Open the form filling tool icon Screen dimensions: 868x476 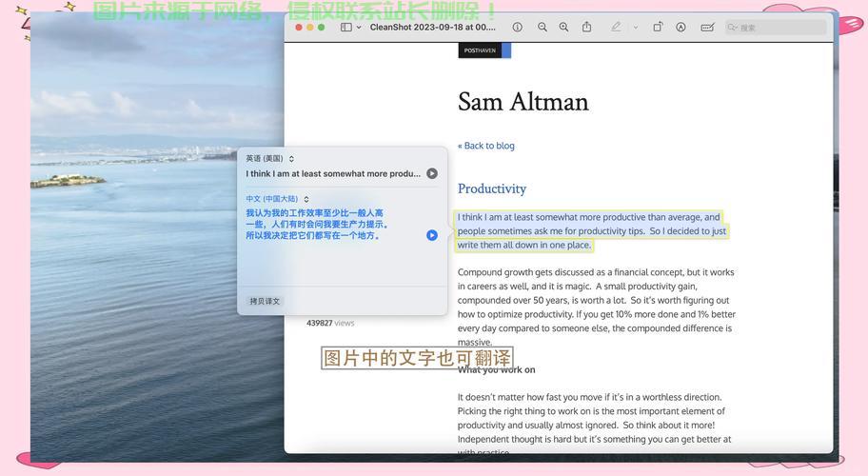707,27
